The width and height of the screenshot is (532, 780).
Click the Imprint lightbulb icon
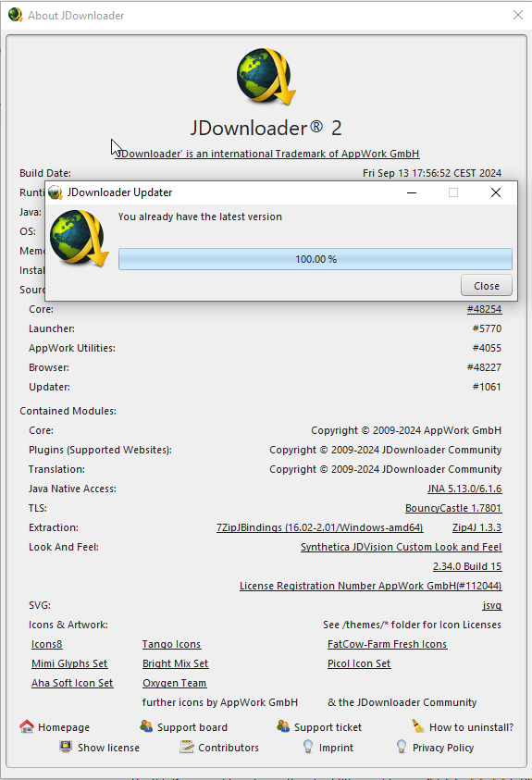[308, 747]
